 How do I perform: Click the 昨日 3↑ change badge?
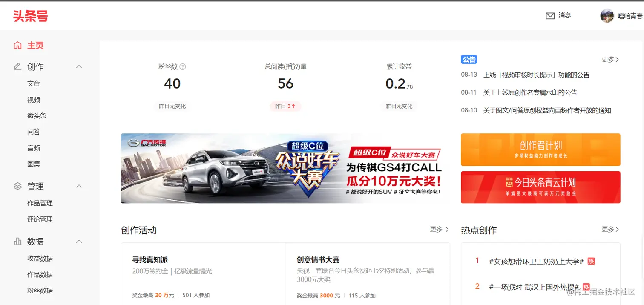click(x=285, y=106)
